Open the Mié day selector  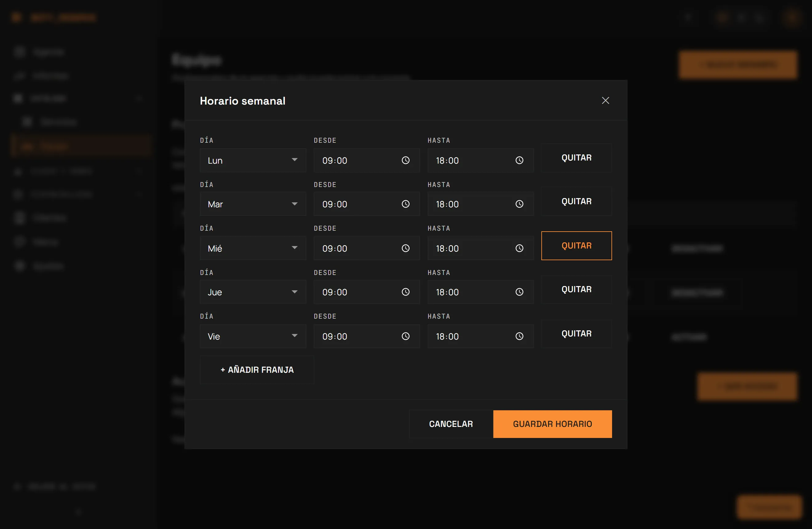[253, 248]
